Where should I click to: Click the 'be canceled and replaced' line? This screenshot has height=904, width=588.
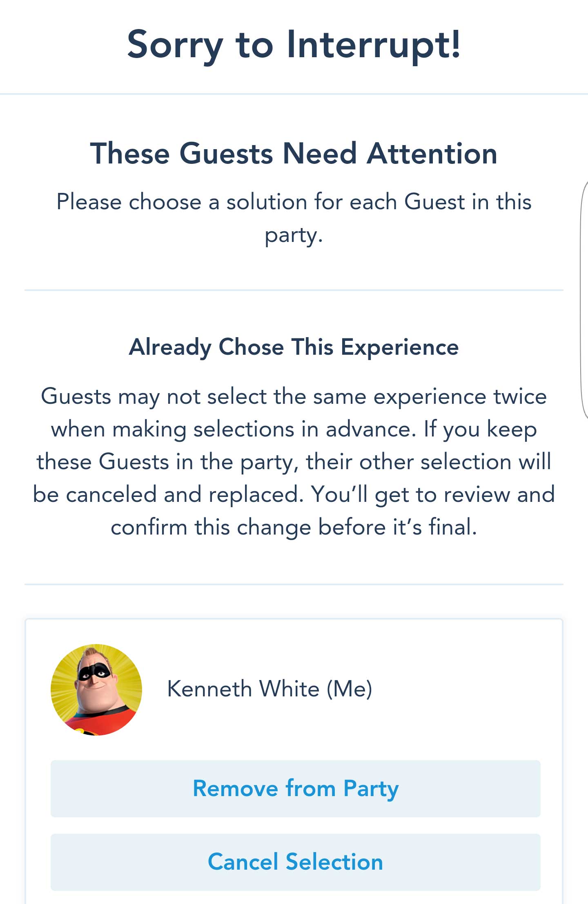(x=294, y=495)
